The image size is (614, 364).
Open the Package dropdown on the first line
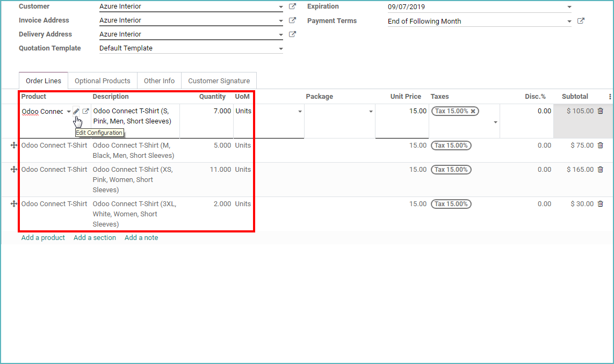(x=370, y=112)
